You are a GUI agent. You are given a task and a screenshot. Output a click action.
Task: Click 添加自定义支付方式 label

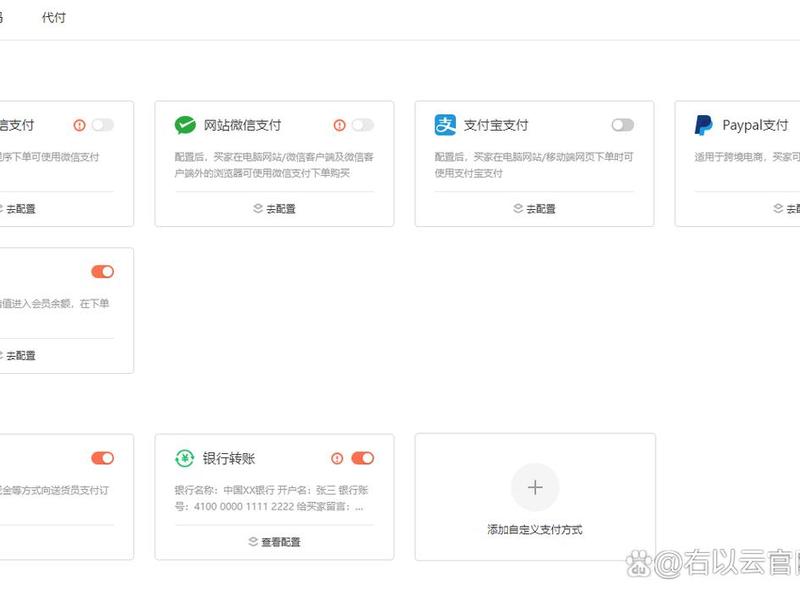pos(535,530)
